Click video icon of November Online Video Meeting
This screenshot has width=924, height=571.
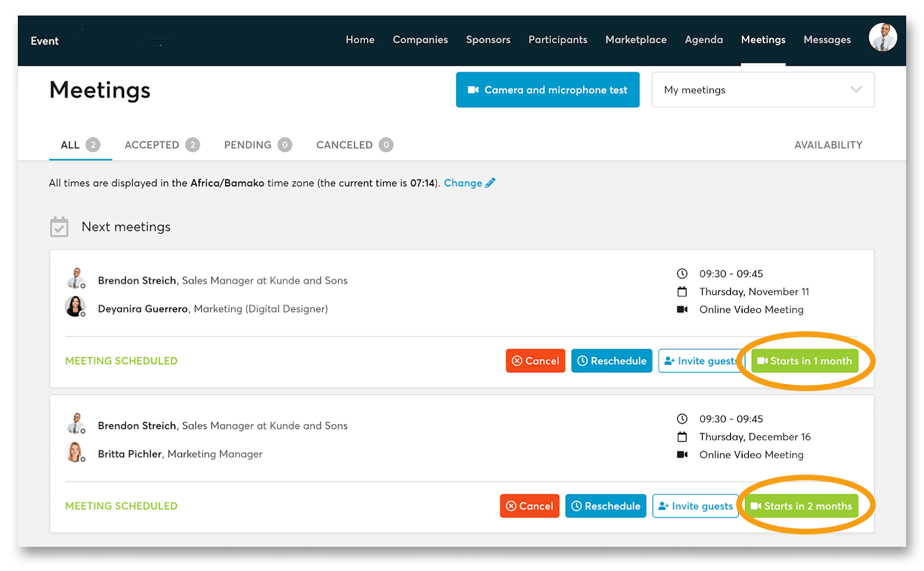[682, 309]
